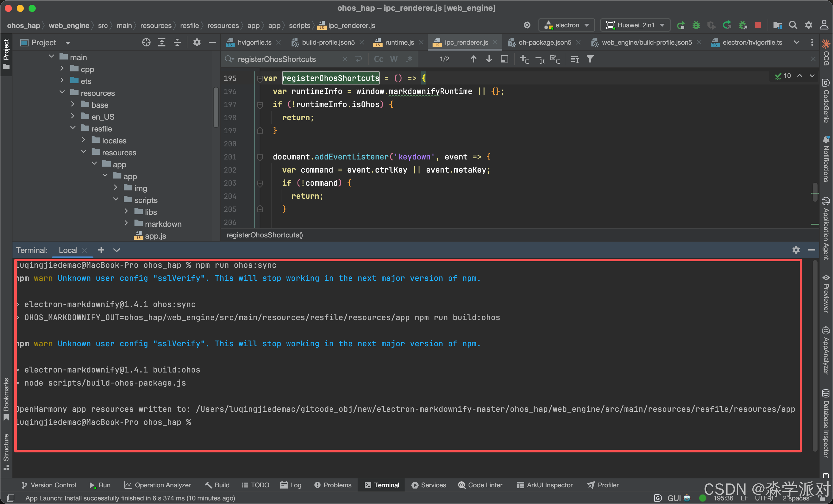The height and width of the screenshot is (504, 833).
Task: Expand all icon in Project panel
Action: point(162,43)
